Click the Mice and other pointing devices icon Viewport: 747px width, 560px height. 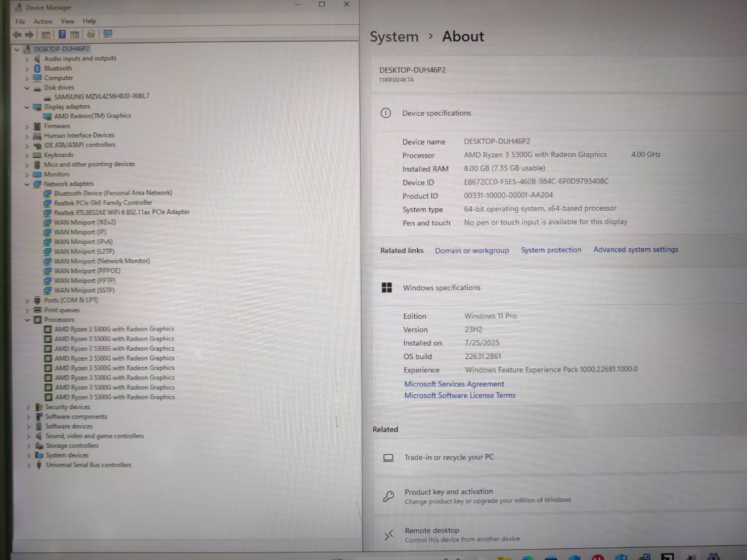coord(37,164)
